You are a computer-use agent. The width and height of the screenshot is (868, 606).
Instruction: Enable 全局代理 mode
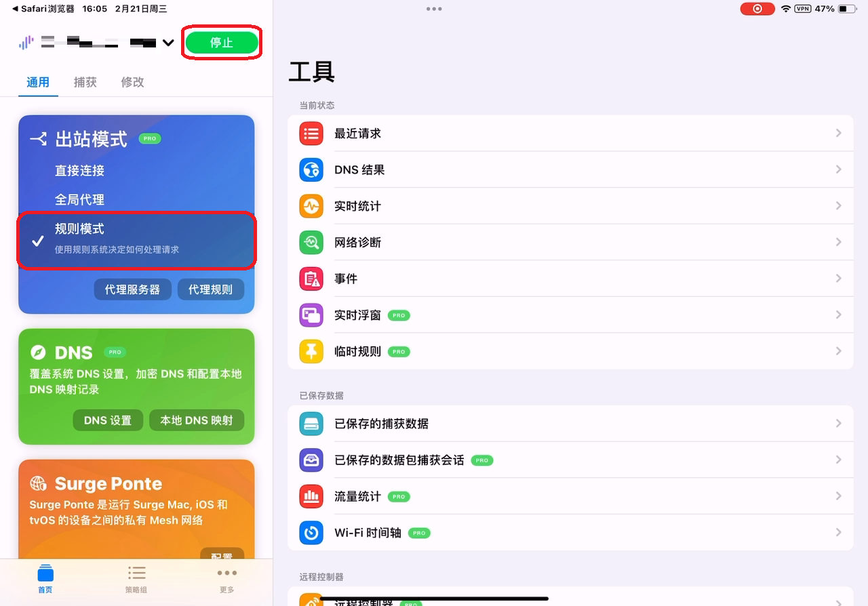point(79,199)
